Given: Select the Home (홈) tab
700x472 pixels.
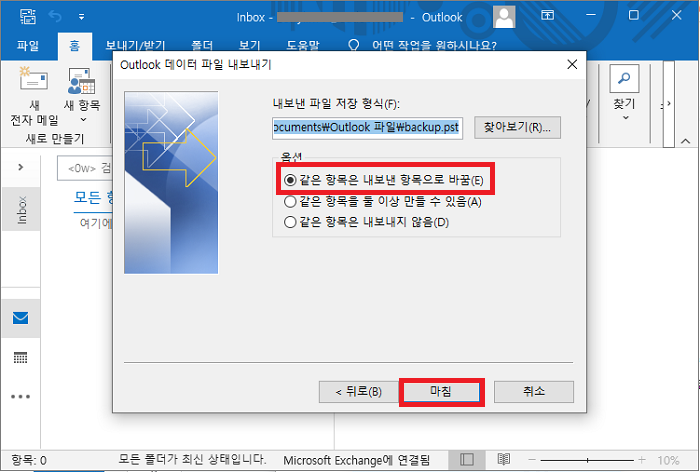Looking at the screenshot, I should coord(75,46).
